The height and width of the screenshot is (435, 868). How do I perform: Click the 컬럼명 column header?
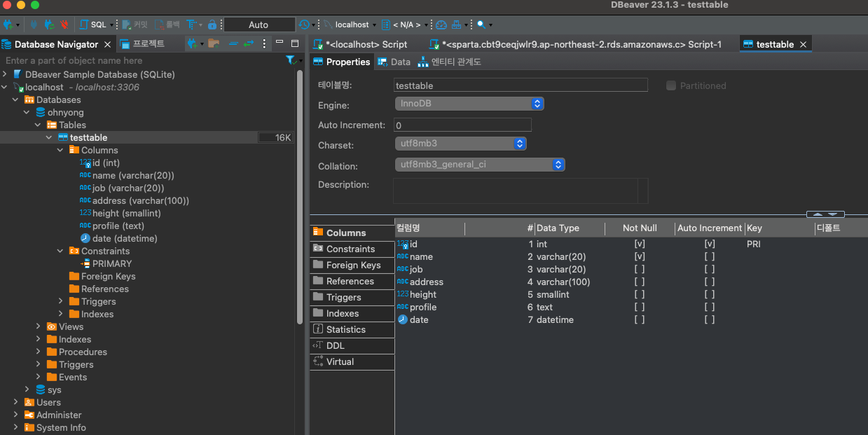pos(429,228)
